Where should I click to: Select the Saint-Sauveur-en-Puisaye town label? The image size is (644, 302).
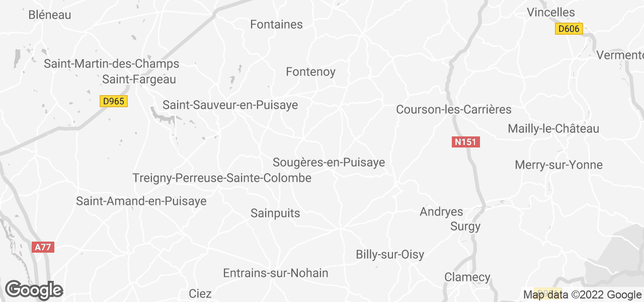(x=230, y=105)
